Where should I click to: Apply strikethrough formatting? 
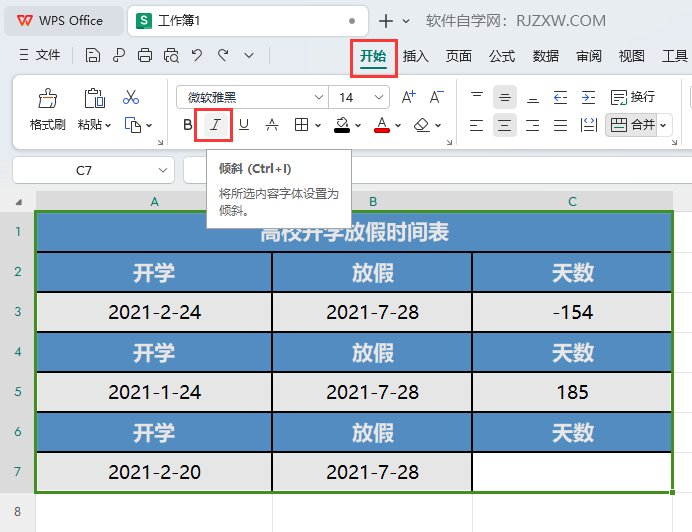click(x=272, y=125)
